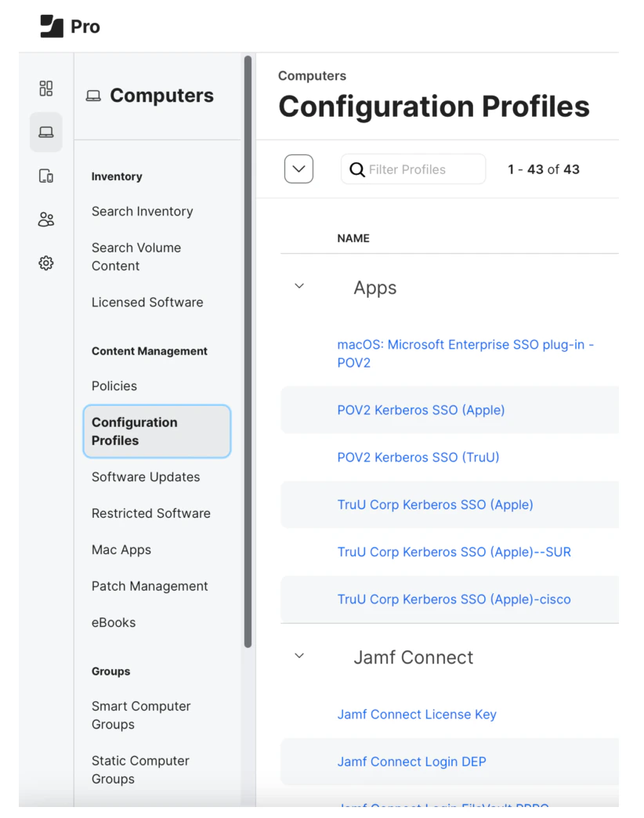Click the Jamf Connect category label

pos(414,657)
